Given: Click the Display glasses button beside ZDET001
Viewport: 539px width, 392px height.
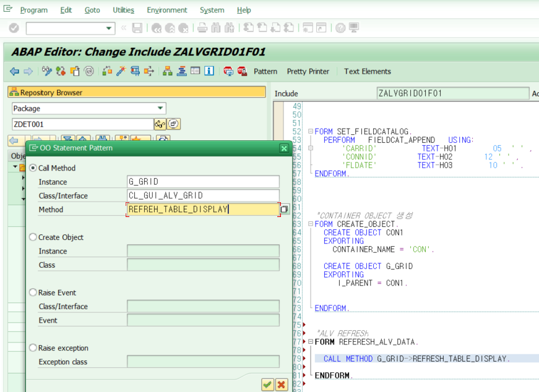Looking at the screenshot, I should coord(160,124).
